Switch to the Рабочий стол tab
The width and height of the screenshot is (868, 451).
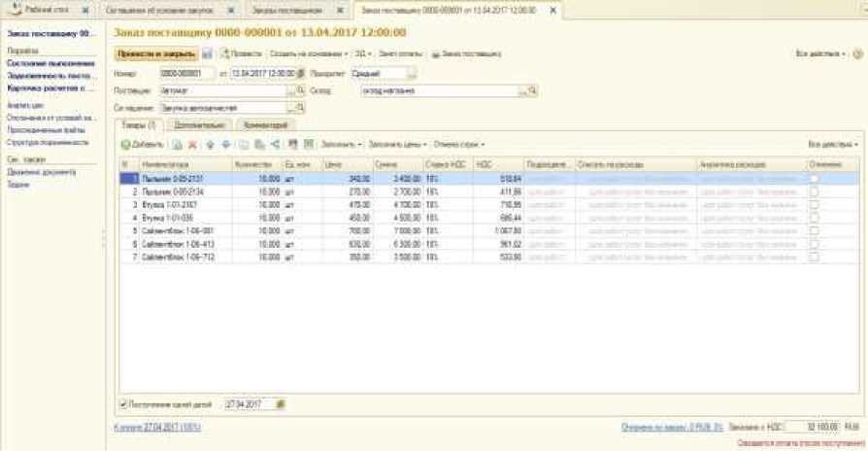pyautogui.click(x=47, y=10)
